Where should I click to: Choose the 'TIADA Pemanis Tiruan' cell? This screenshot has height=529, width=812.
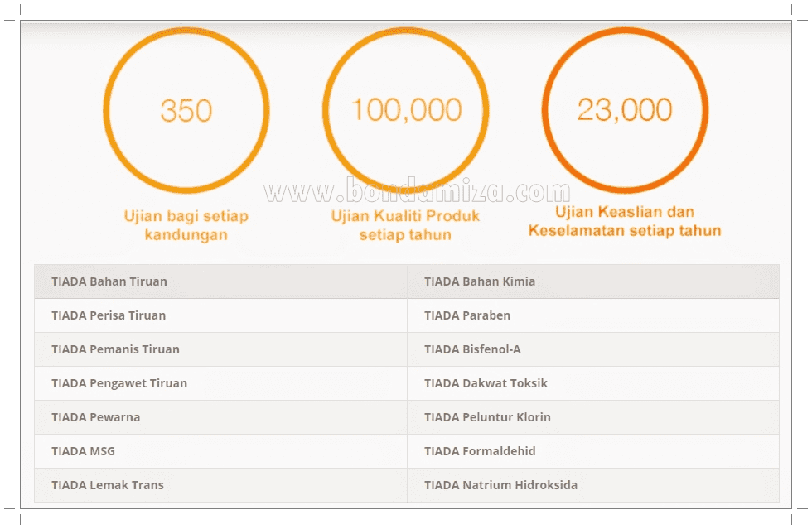point(115,349)
